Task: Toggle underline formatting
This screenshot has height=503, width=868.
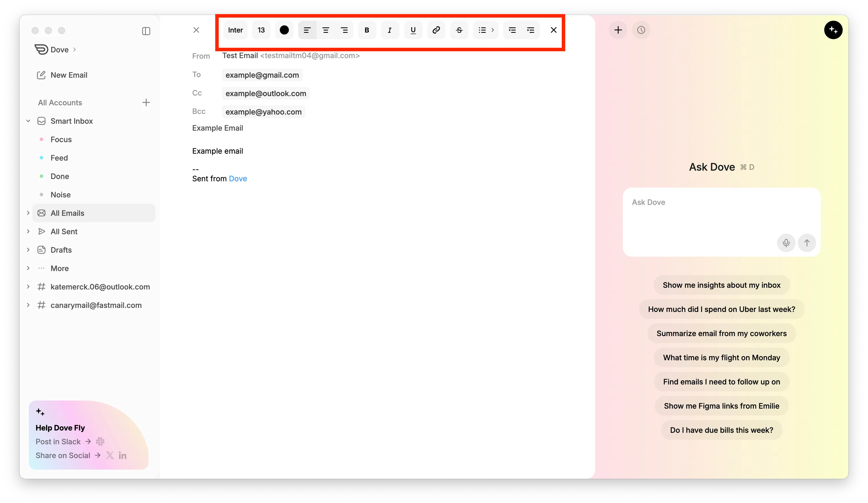Action: coord(413,30)
